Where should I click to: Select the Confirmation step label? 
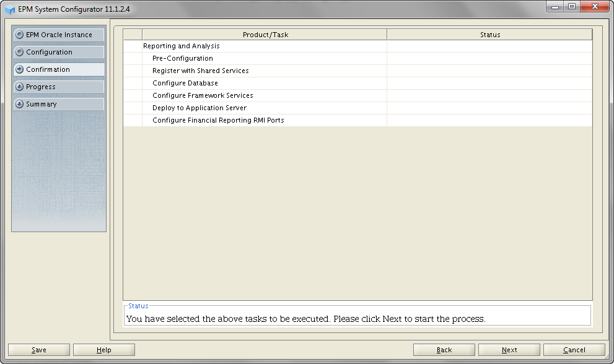[48, 69]
